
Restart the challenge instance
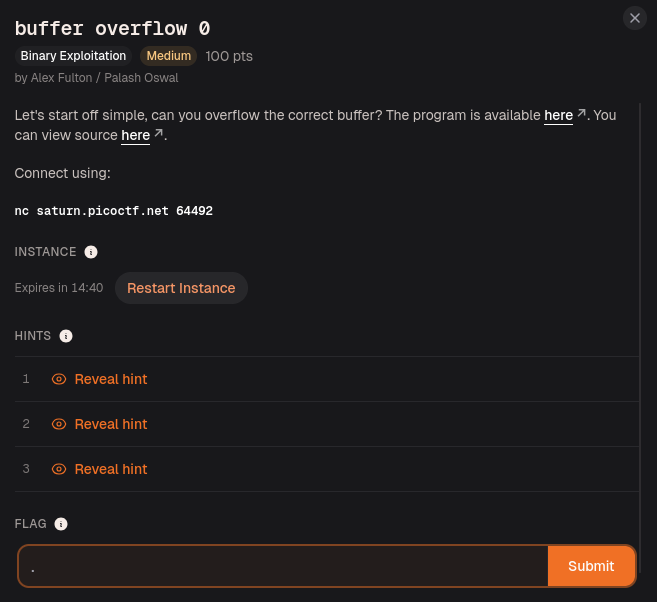tap(181, 288)
